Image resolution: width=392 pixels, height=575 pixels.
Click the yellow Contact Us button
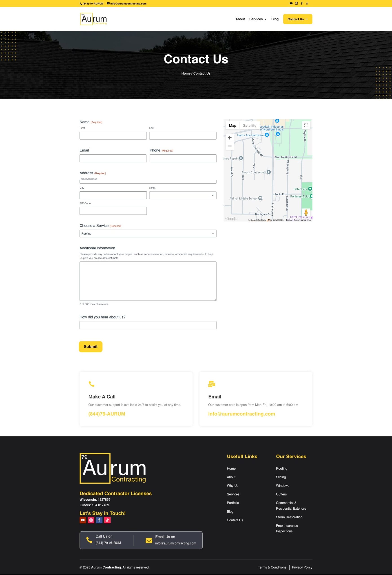298,19
